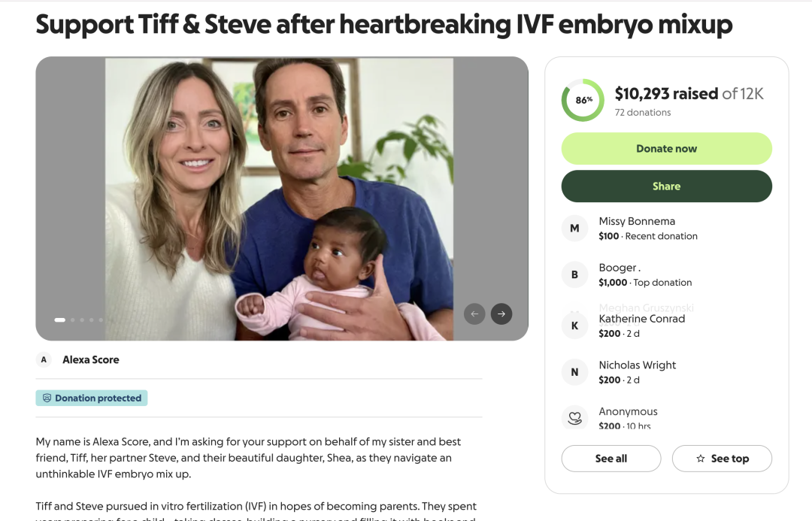Open the Share button
812x521 pixels.
[x=666, y=186]
